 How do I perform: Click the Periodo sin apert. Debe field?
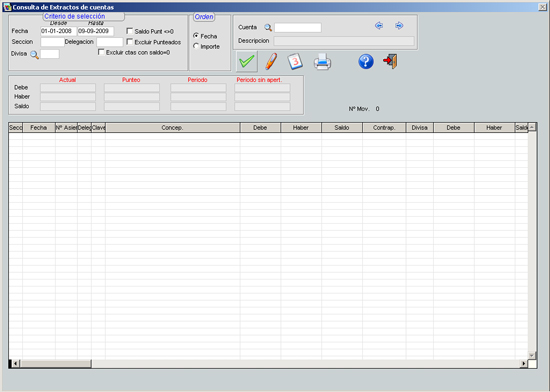tap(262, 87)
